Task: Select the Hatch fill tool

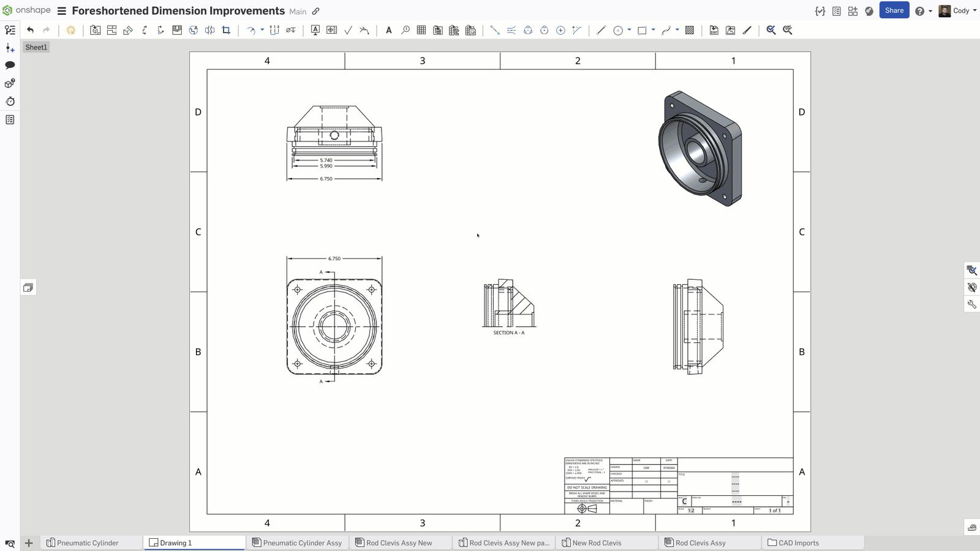Action: pyautogui.click(x=690, y=30)
